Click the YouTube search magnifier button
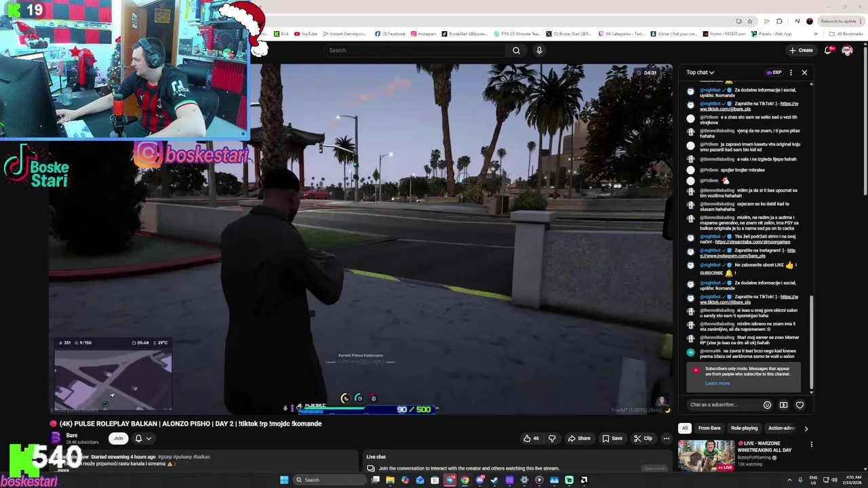The image size is (868, 488). click(x=516, y=50)
